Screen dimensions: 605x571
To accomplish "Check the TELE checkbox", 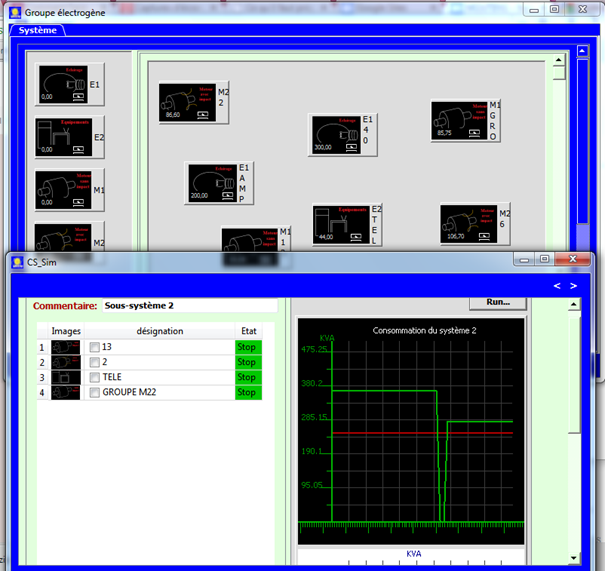I will 95,377.
